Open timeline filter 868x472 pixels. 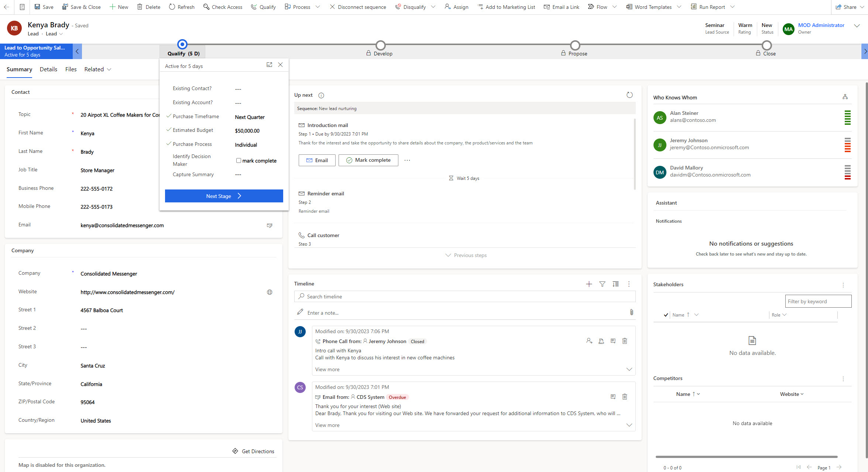click(x=602, y=284)
